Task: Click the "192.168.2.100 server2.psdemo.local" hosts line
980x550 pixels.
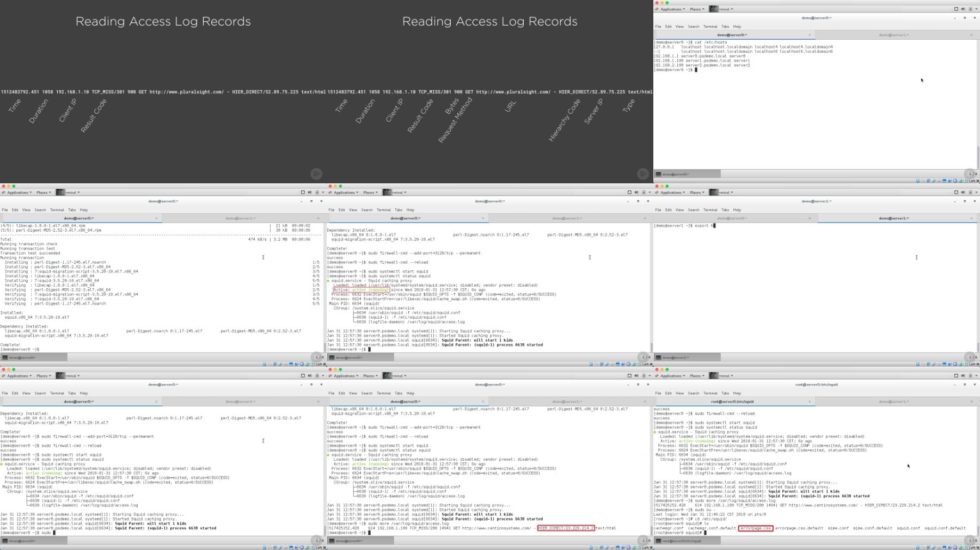Action: 702,65
